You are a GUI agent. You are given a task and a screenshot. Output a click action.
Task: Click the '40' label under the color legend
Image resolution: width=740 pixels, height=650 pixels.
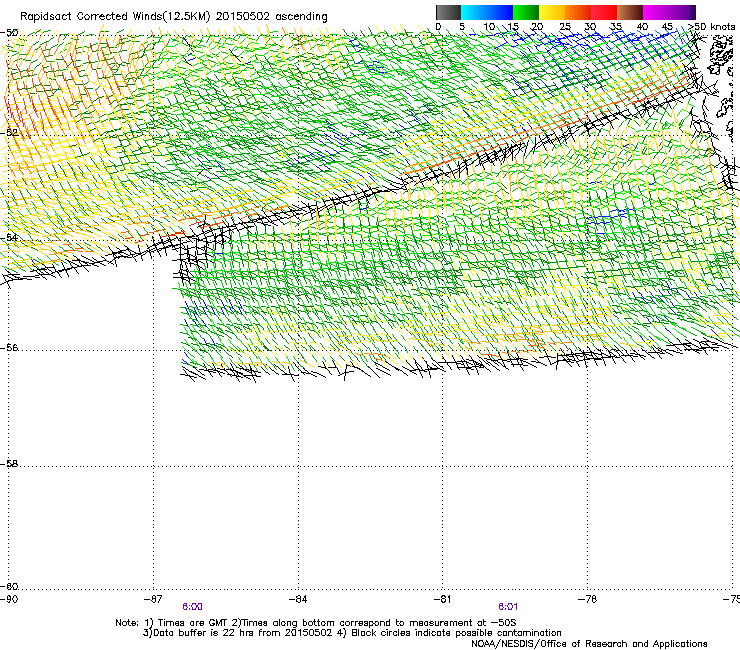(642, 26)
